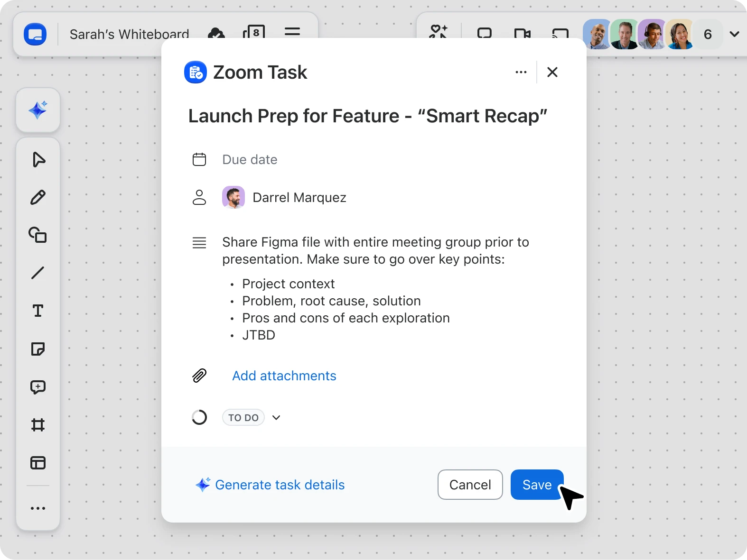Add a comment with comment tool

tap(38, 387)
